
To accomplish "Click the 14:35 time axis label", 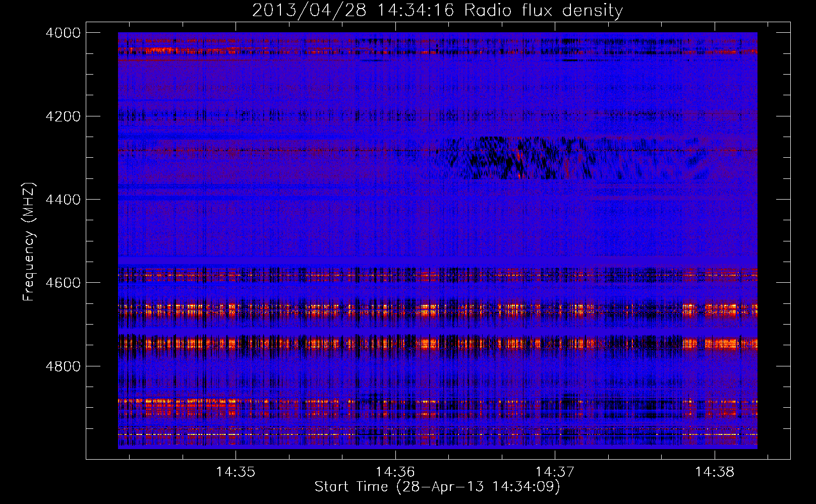I will 236,472.
